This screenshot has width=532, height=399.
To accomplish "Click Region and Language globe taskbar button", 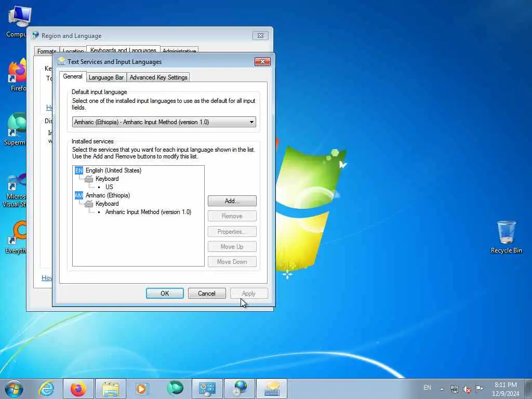I will pyautogui.click(x=240, y=389).
